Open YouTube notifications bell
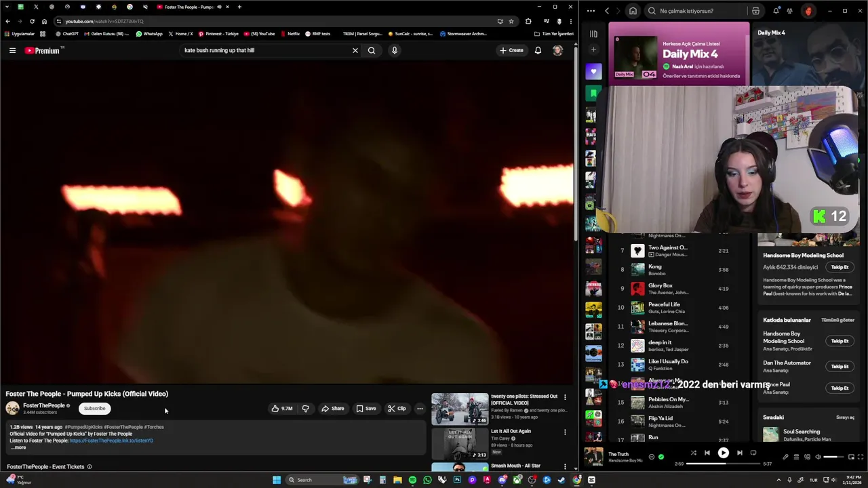 tap(538, 50)
